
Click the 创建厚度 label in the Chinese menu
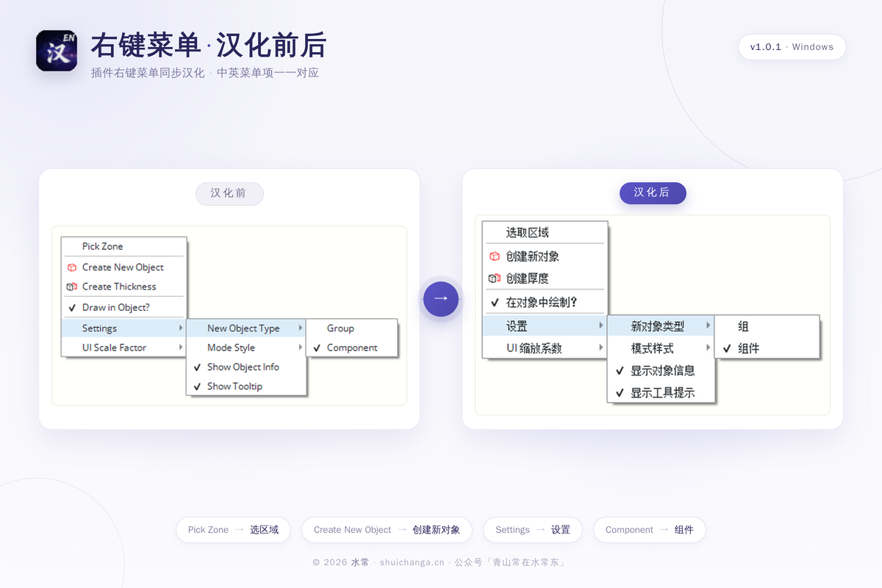(528, 279)
